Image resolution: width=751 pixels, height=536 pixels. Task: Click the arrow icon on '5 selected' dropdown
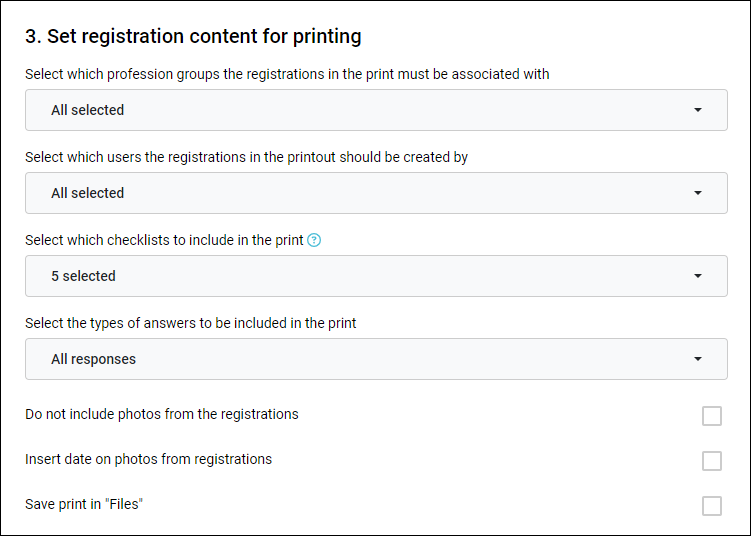[698, 276]
